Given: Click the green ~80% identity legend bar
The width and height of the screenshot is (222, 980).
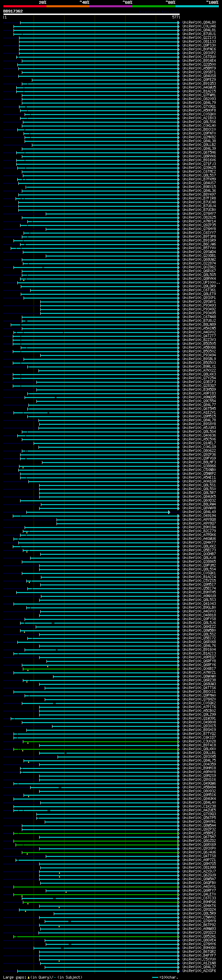Looking at the screenshot, I should tap(154, 6).
